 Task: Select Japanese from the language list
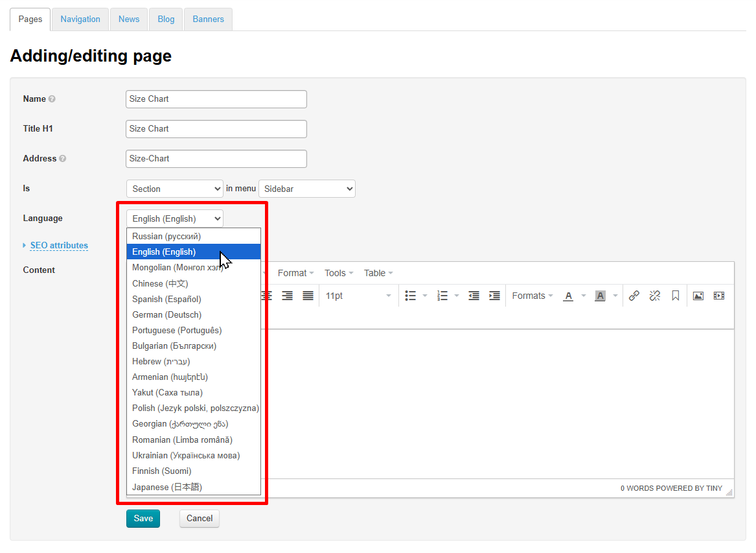(167, 487)
